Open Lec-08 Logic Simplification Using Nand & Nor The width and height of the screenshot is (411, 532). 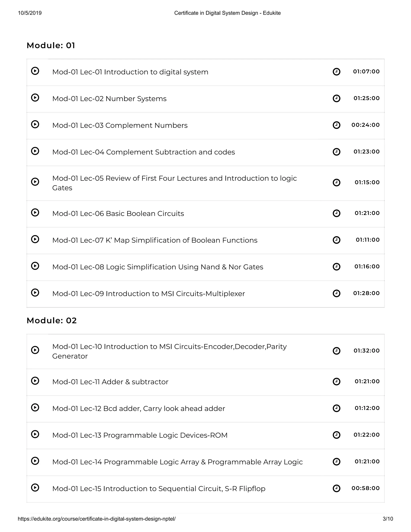(158, 267)
